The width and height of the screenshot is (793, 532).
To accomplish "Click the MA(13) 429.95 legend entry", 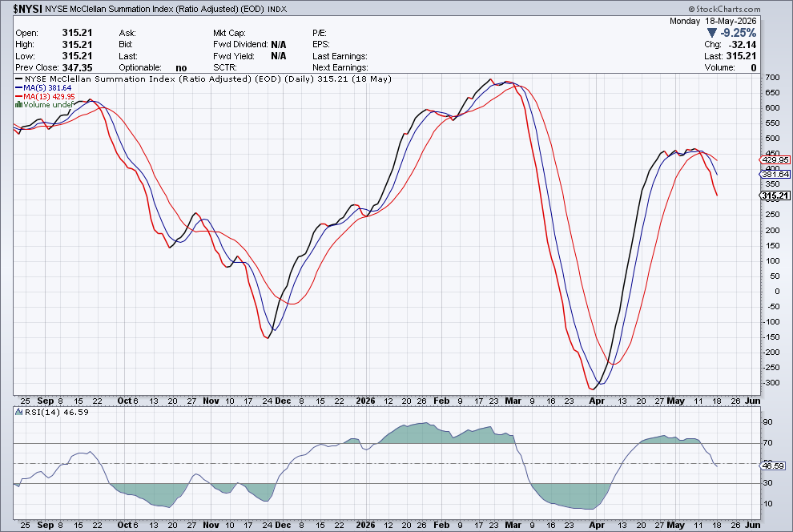I will (x=45, y=97).
